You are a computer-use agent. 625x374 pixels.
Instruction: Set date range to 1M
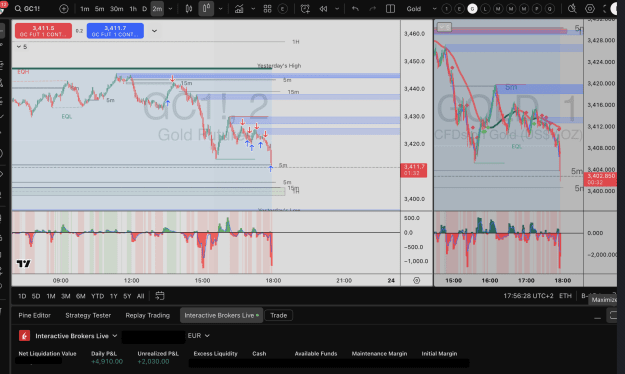coord(51,296)
